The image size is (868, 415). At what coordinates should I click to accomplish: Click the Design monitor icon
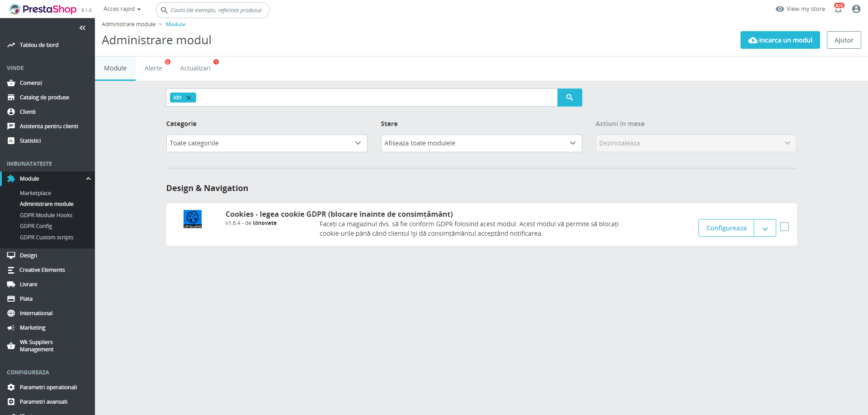tap(11, 256)
